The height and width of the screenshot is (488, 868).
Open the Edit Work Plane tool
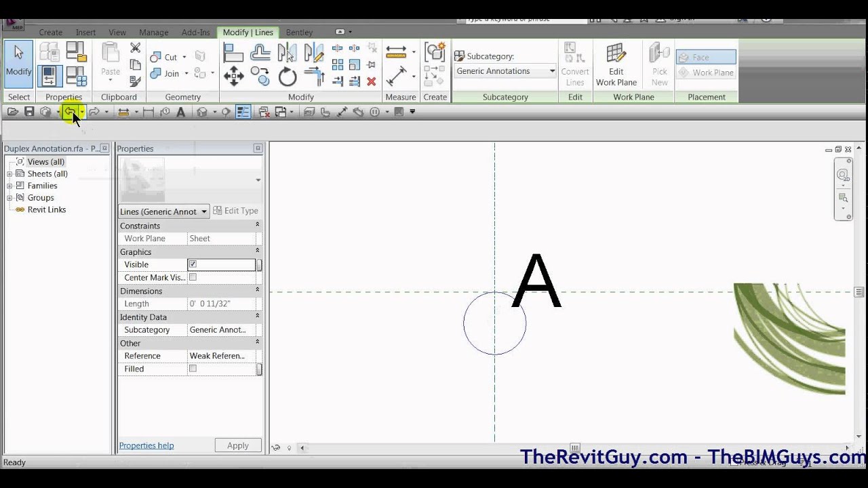(x=616, y=64)
